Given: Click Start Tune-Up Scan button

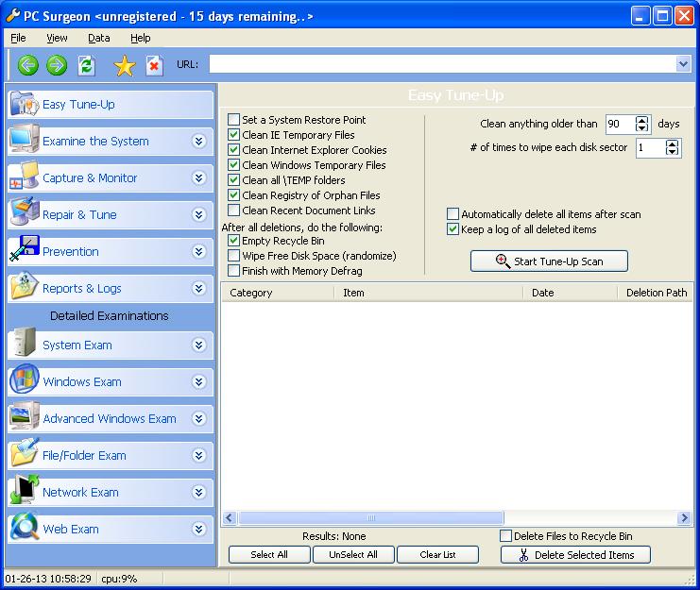Looking at the screenshot, I should 549,261.
